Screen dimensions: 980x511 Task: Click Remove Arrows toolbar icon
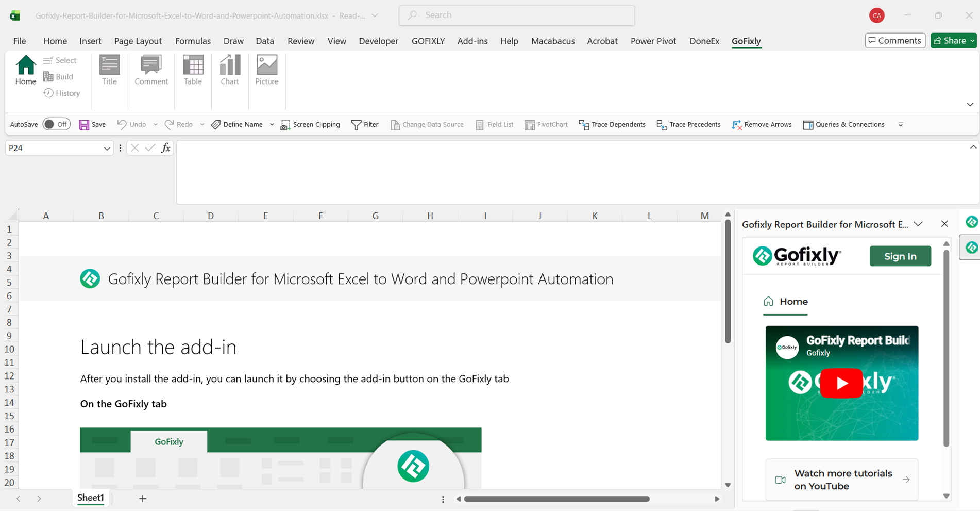click(x=762, y=125)
